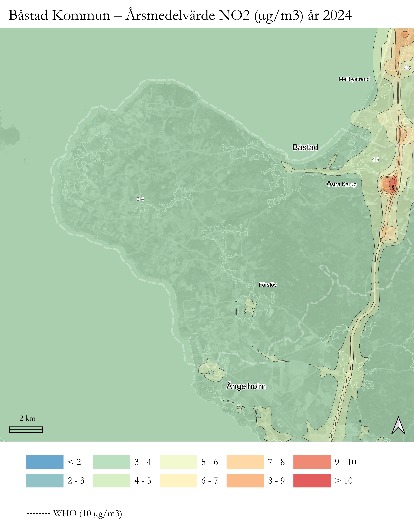Click the 7 - 8 legend color swatch
414x532 pixels.
245,462
